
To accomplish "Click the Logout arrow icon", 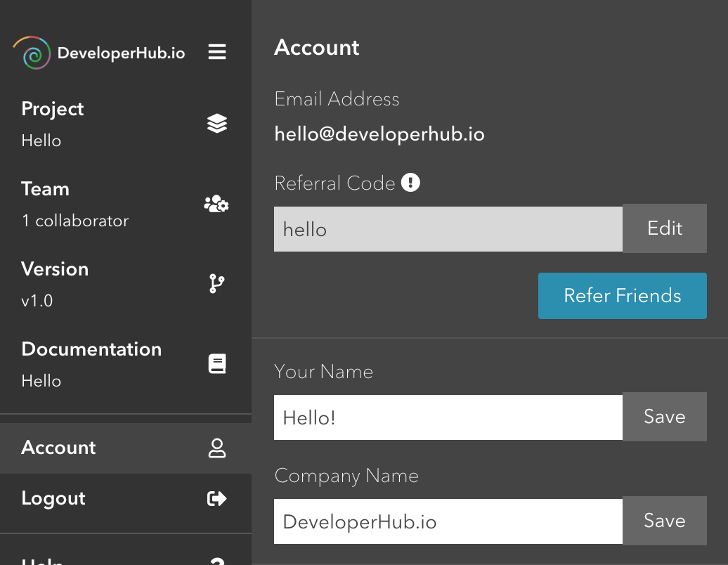I will (x=217, y=499).
